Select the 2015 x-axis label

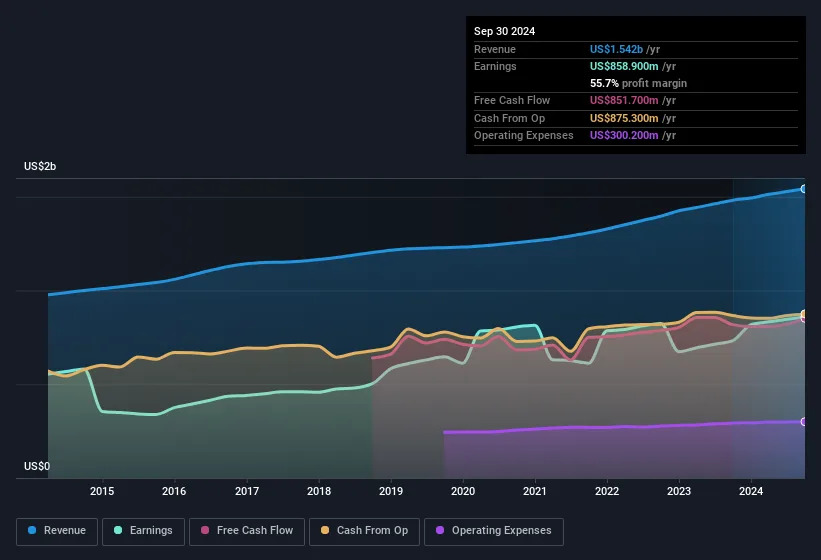point(102,491)
